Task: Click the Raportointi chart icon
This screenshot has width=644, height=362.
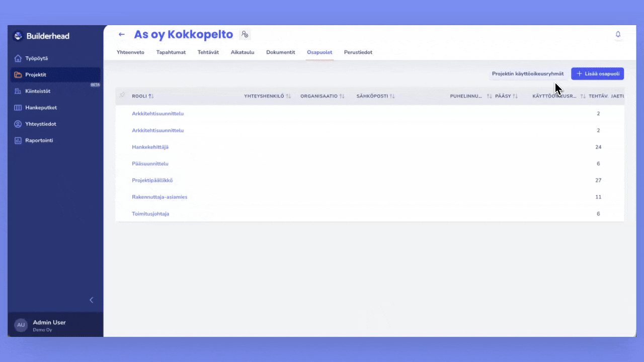Action: point(18,141)
